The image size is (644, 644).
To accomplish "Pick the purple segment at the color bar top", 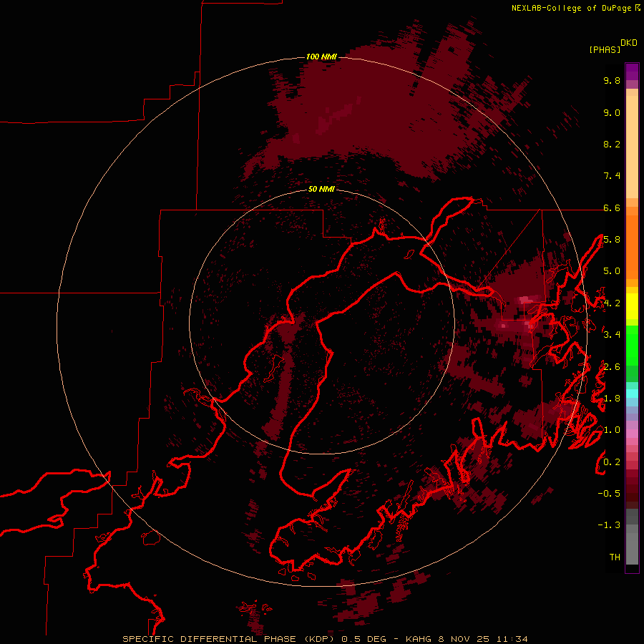I will click(x=632, y=72).
